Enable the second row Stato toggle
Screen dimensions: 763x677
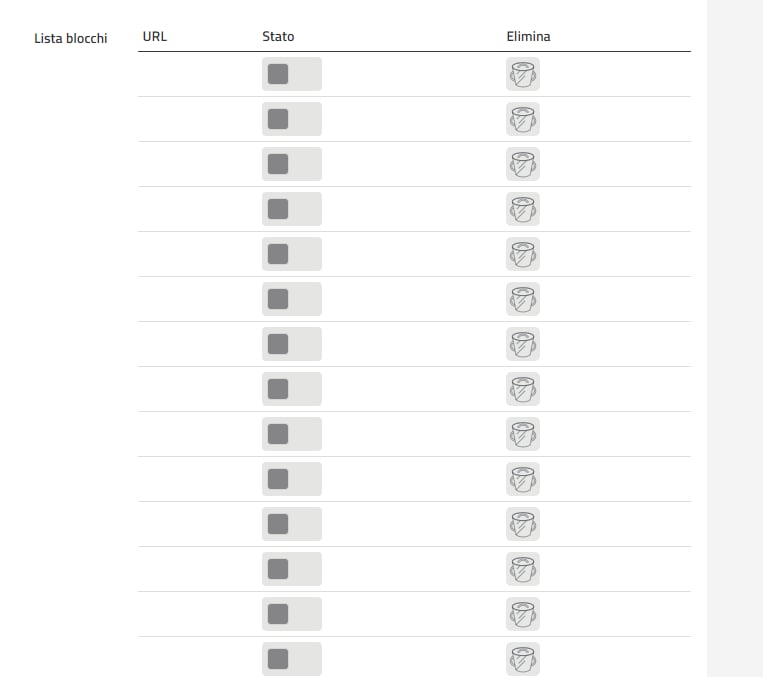pos(292,119)
